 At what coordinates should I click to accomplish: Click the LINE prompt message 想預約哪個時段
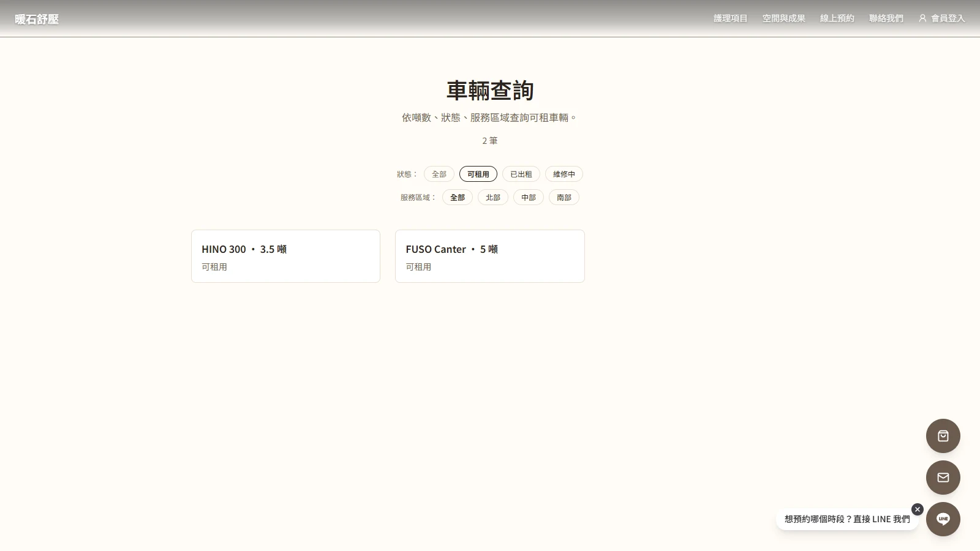point(847,519)
